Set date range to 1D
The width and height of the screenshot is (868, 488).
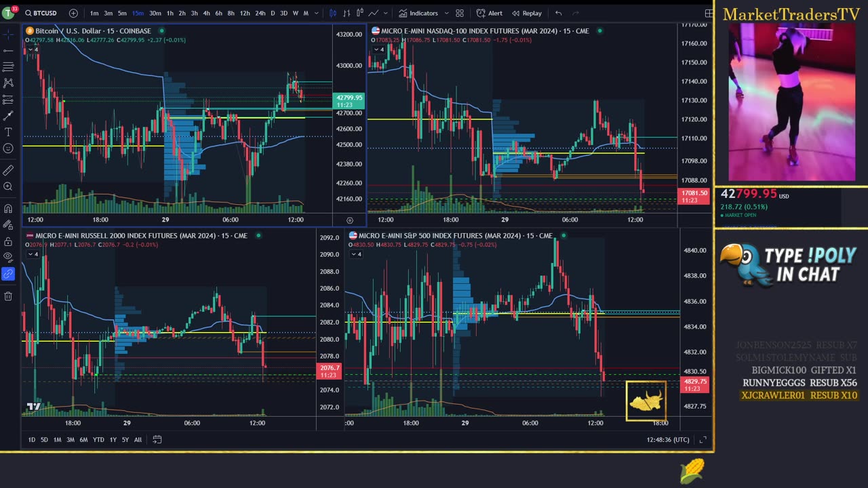click(x=31, y=439)
